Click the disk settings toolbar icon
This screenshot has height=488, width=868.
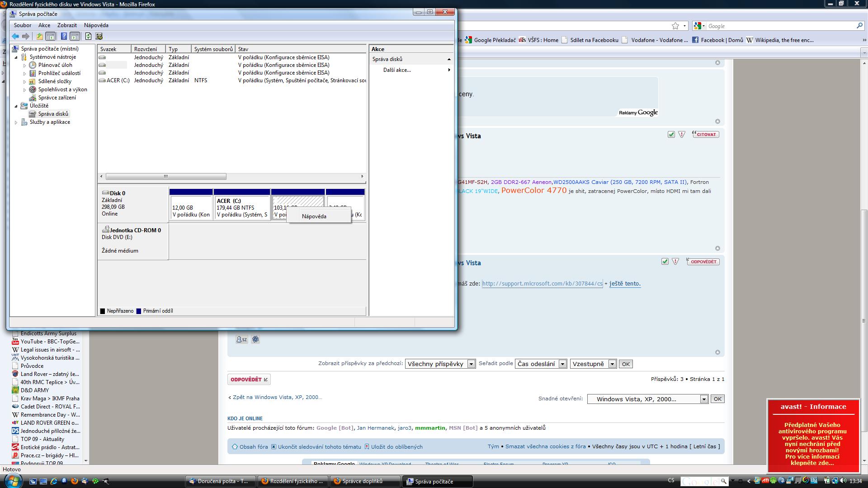99,36
